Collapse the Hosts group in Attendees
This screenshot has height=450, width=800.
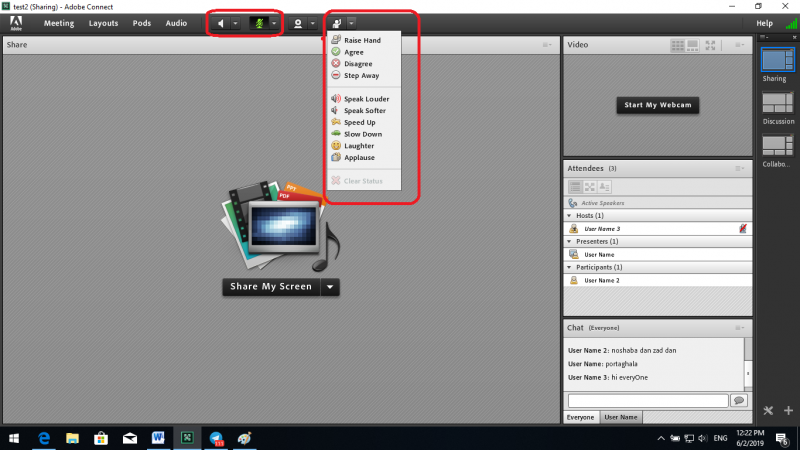pos(571,216)
